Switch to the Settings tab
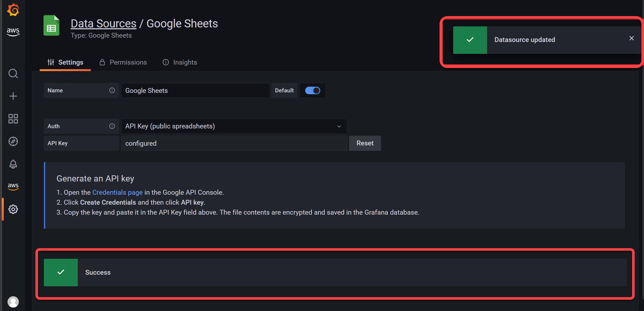 click(65, 62)
